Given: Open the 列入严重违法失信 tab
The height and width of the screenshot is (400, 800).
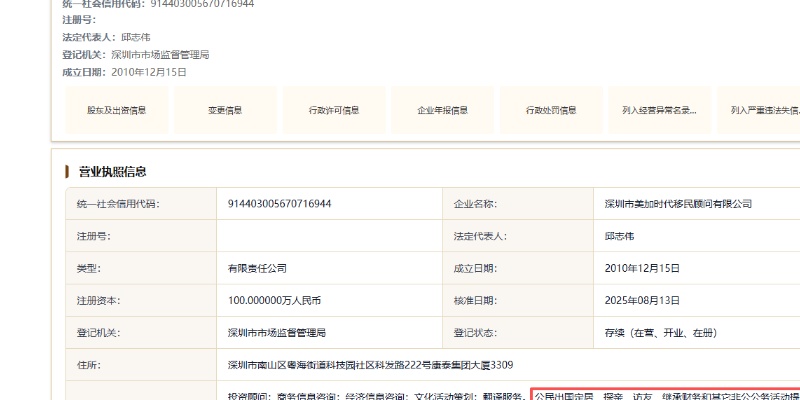Looking at the screenshot, I should (x=759, y=110).
